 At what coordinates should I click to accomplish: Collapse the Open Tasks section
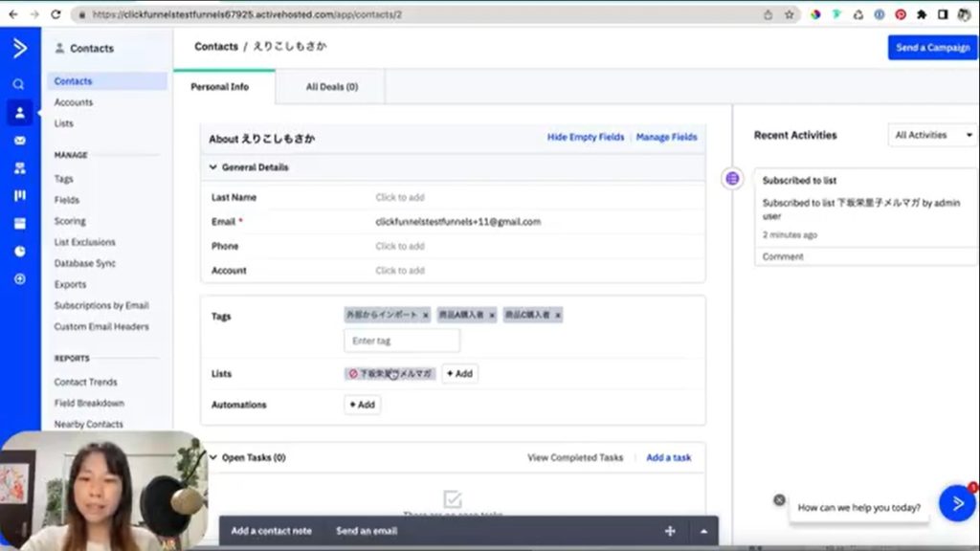(213, 457)
